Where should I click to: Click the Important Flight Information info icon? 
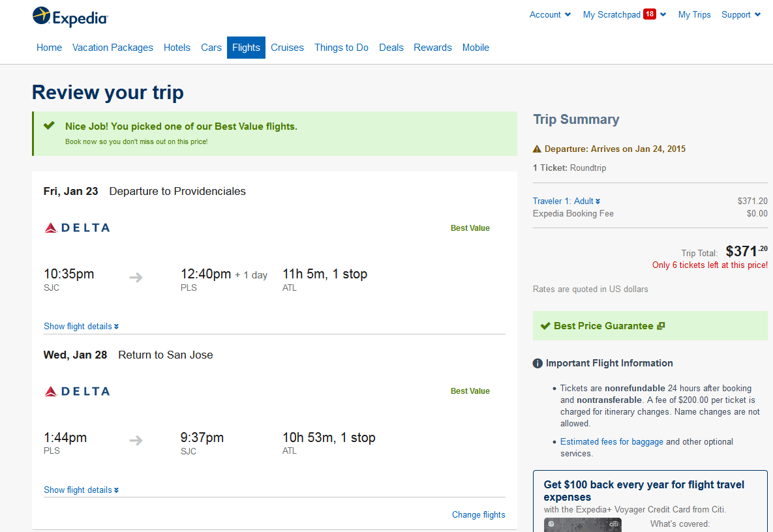(538, 363)
